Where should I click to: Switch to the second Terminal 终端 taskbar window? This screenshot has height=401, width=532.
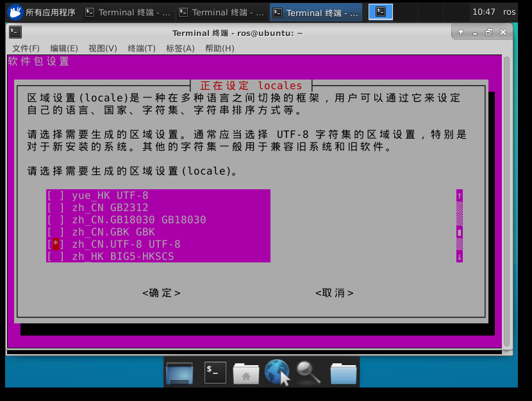point(221,13)
